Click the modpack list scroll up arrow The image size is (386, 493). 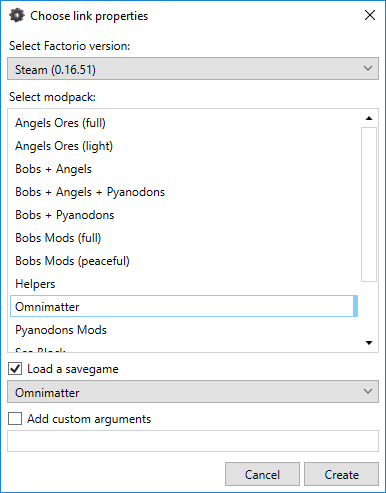pos(369,118)
